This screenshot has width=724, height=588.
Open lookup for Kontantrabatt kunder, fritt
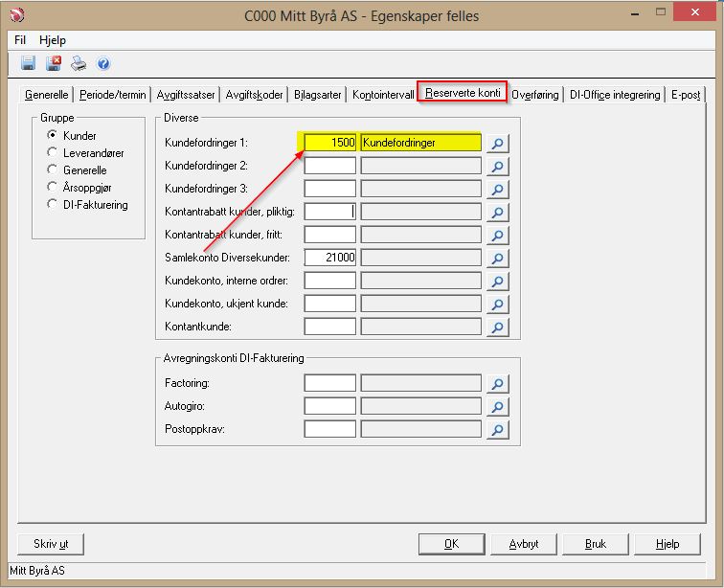coord(498,236)
